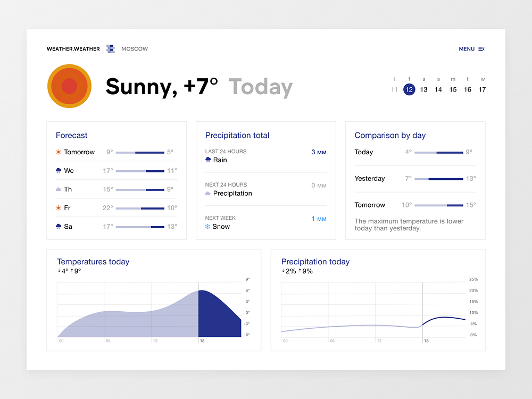This screenshot has width=532, height=399.
Task: Open the hamburger menu icon
Action: click(481, 48)
